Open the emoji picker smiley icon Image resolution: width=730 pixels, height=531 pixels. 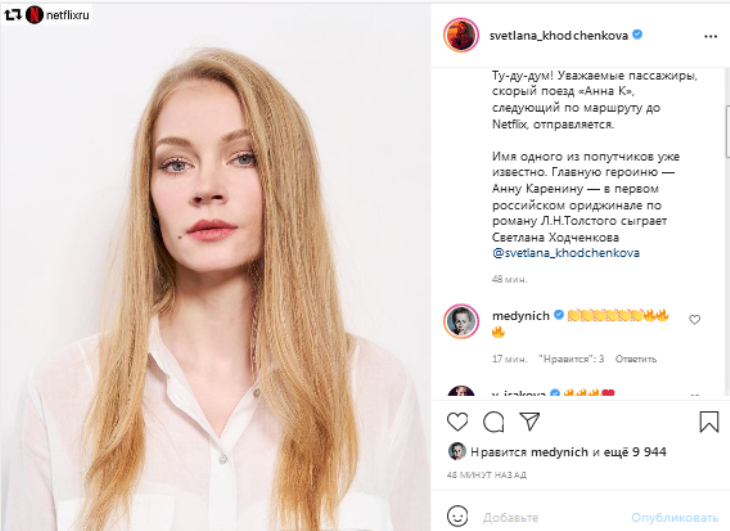[x=457, y=517]
